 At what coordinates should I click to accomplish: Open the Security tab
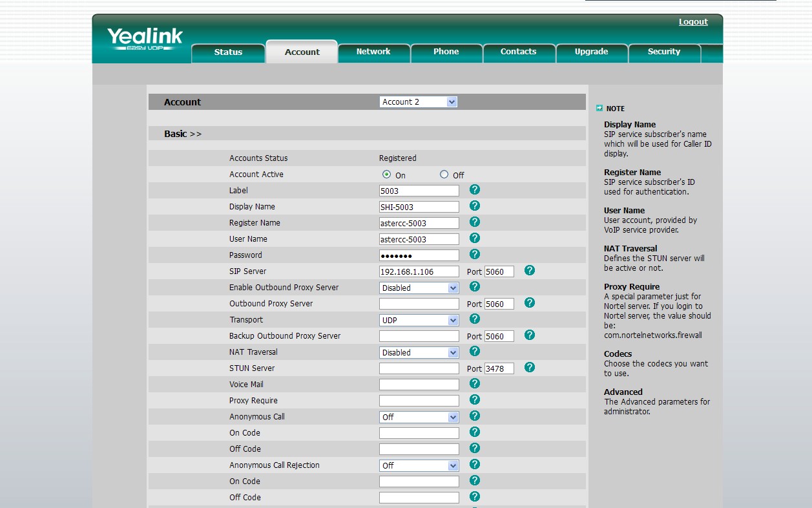(x=663, y=52)
